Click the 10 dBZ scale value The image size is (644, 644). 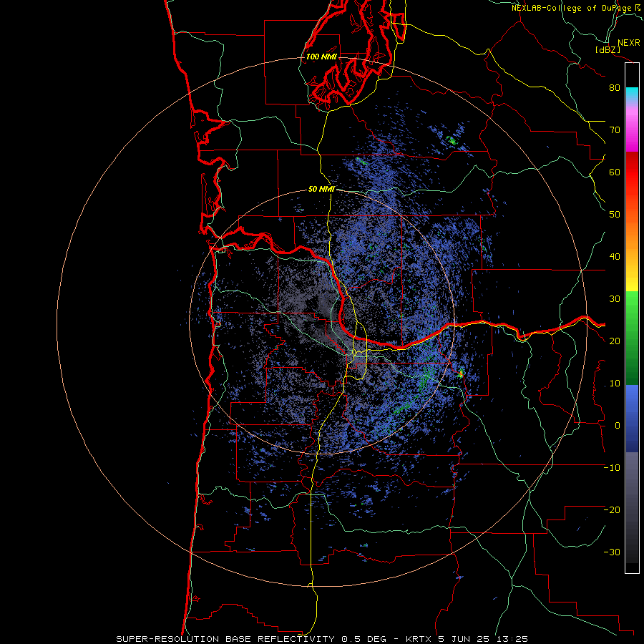pos(615,384)
